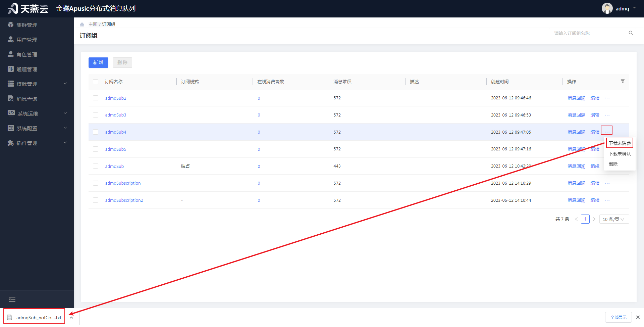The height and width of the screenshot is (327, 644).
Task: Open more actions for admqSub3 row
Action: 607,115
